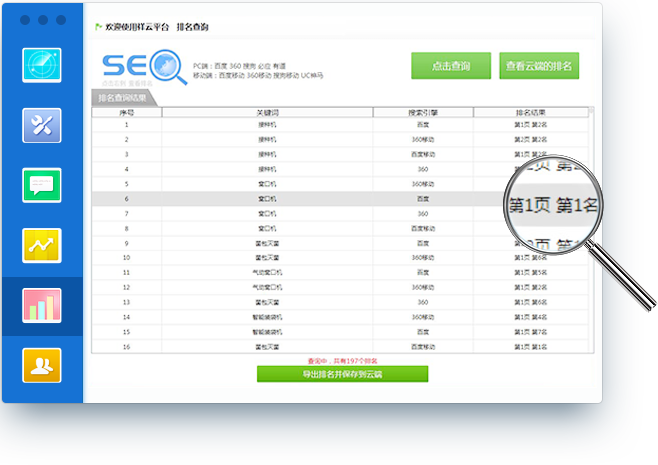The height and width of the screenshot is (465, 658).
Task: Click keyword cell in row 11
Action: 267,272
